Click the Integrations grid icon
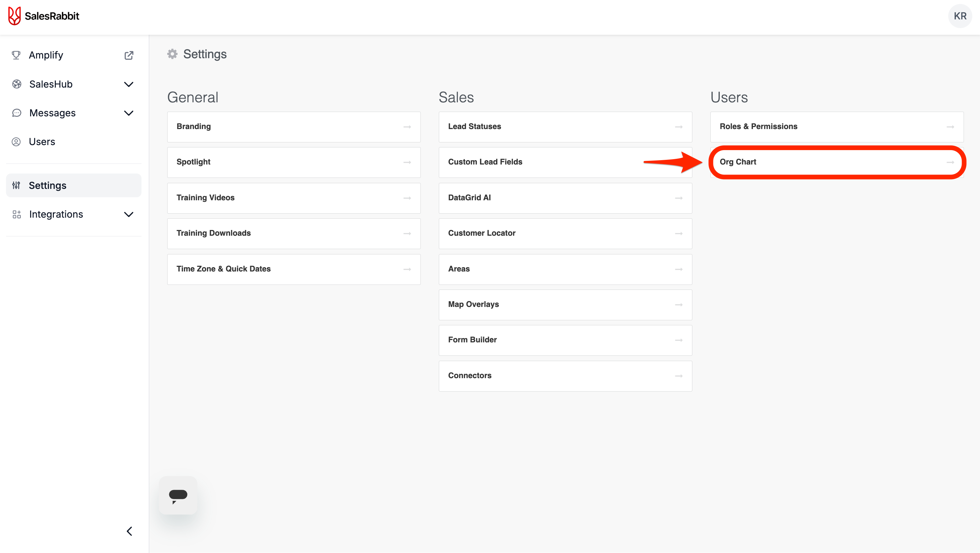980x553 pixels. point(16,215)
